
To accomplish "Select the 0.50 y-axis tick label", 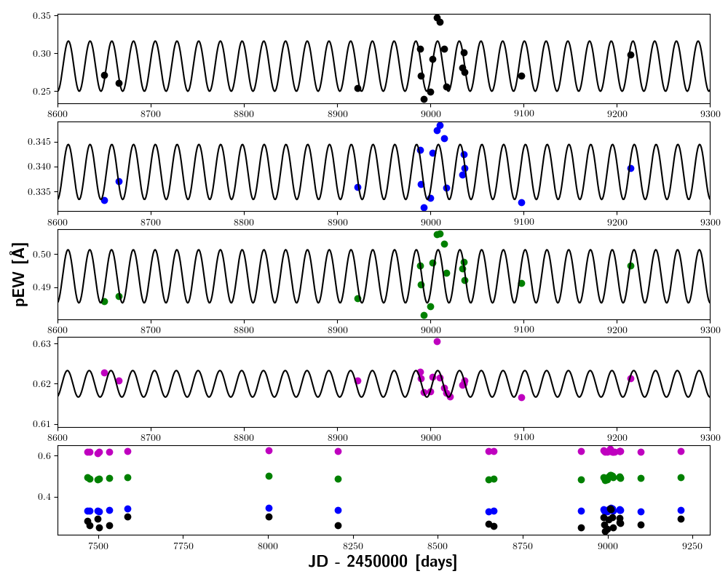I will (x=41, y=255).
